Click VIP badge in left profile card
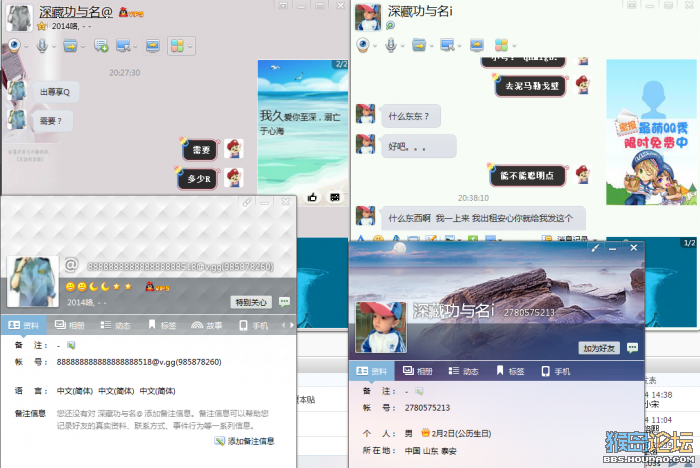The width and height of the screenshot is (700, 468). (158, 287)
